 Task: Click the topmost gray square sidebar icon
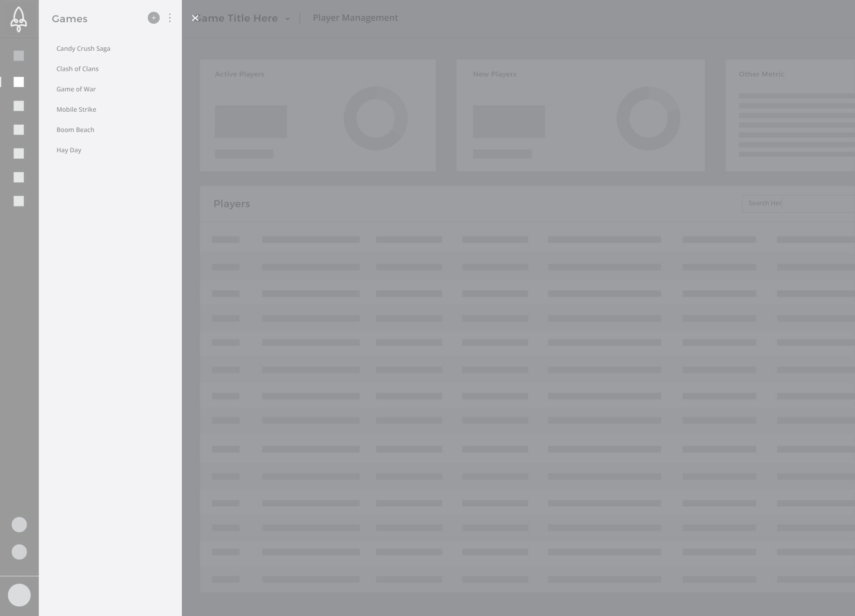coord(19,56)
